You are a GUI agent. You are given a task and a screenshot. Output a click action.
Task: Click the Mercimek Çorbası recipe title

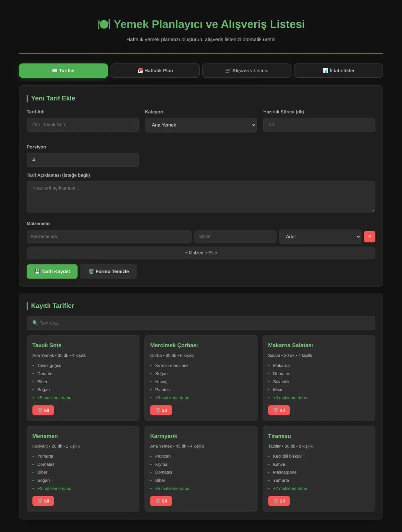[174, 345]
